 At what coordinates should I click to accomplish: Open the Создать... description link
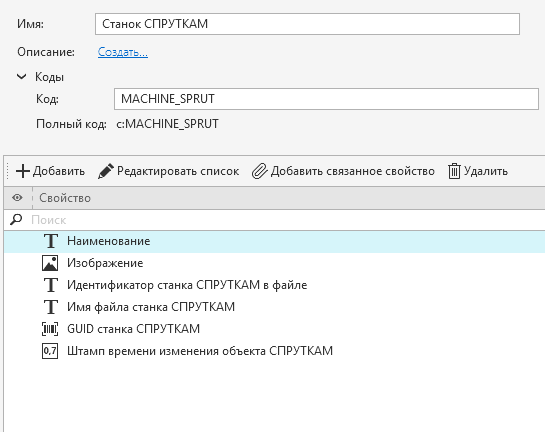tap(123, 52)
